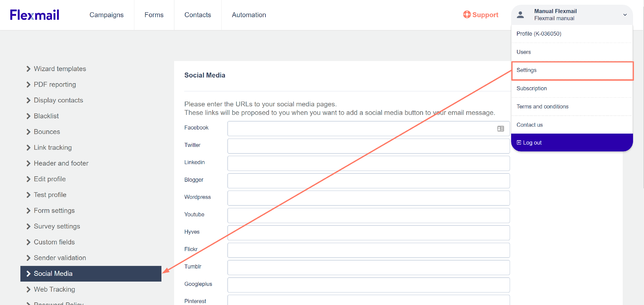644x305 pixels.
Task: Open the Terms and conditions link
Action: pyautogui.click(x=542, y=107)
